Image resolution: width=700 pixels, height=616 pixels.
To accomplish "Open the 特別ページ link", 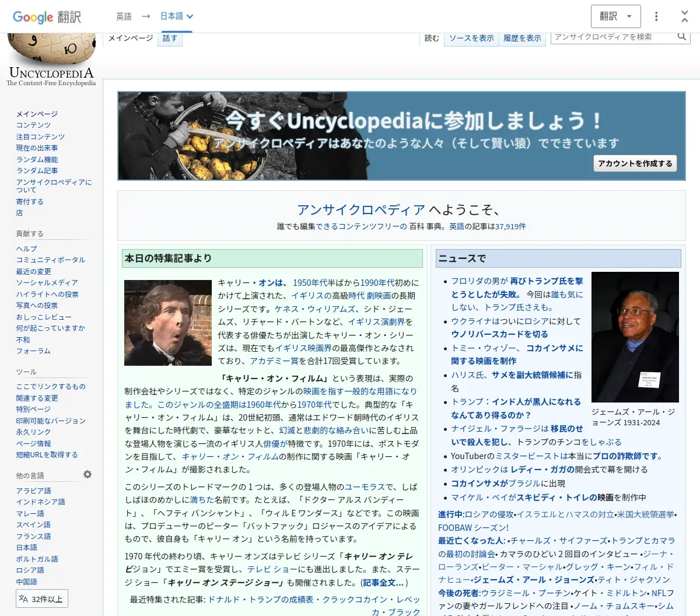I will [x=33, y=409].
